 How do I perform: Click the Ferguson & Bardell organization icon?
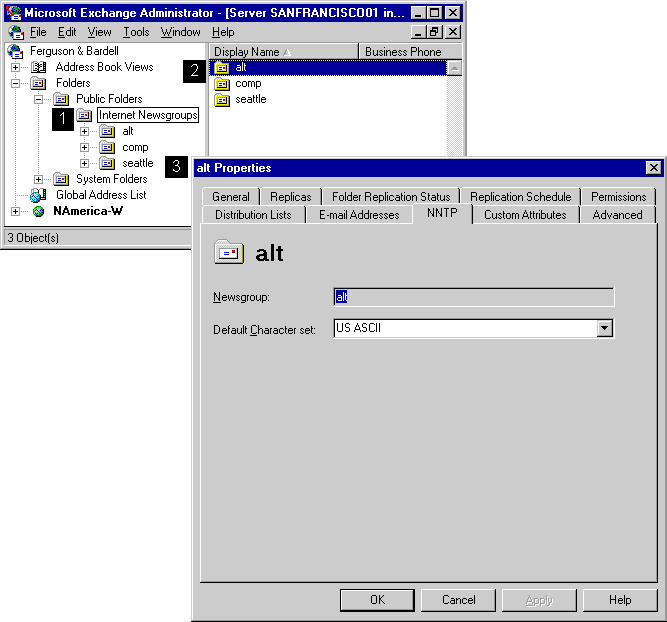(15, 51)
